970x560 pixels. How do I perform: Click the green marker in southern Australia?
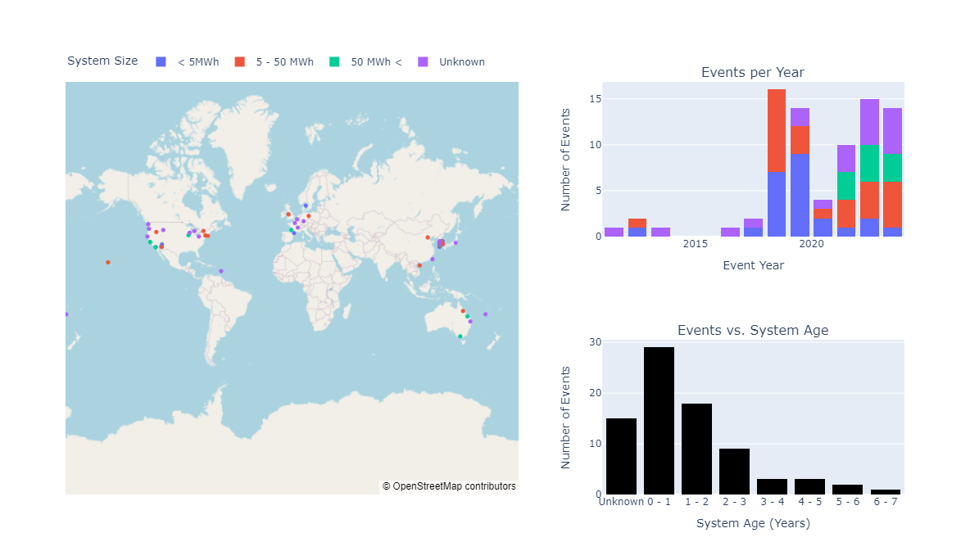(x=460, y=336)
